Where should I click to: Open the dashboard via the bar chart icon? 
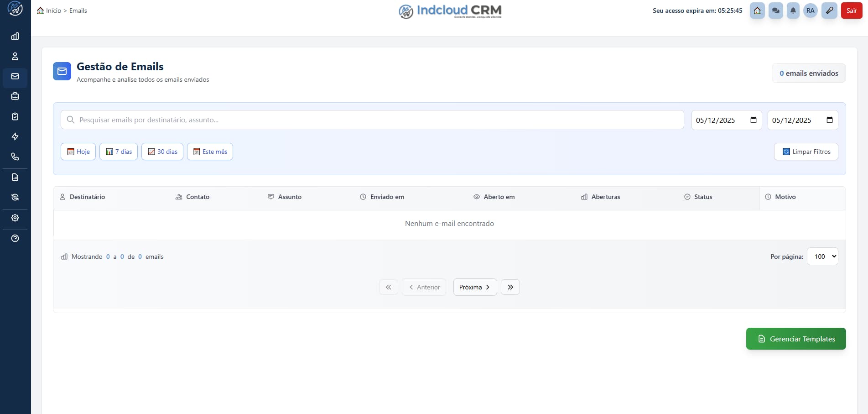coord(15,36)
